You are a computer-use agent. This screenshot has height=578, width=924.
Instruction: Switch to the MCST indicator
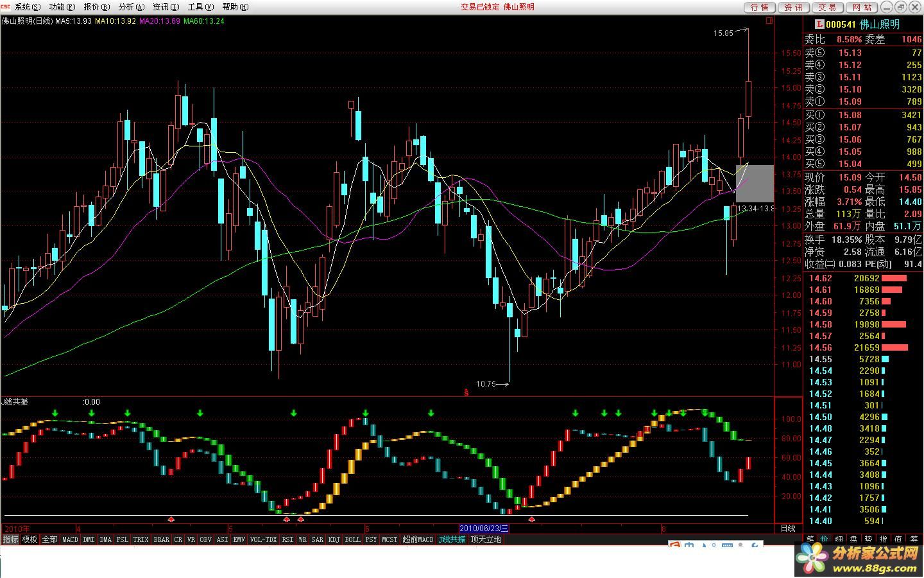tap(389, 539)
